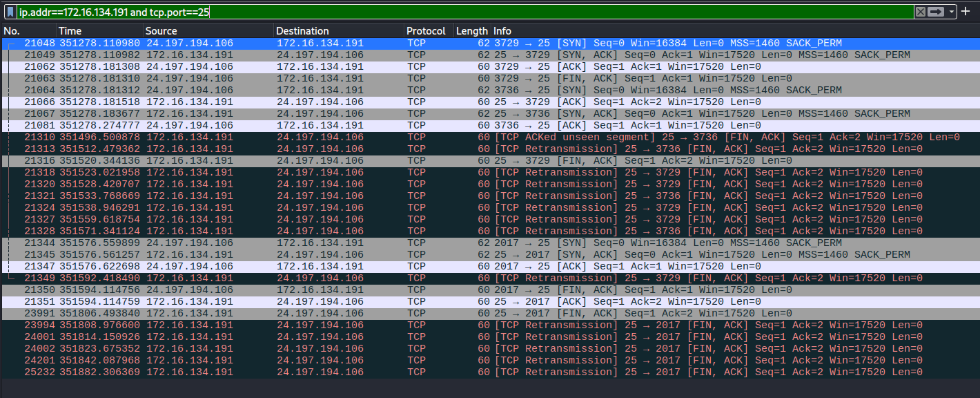
Task: Click into the display filter input field
Action: pyautogui.click(x=464, y=12)
